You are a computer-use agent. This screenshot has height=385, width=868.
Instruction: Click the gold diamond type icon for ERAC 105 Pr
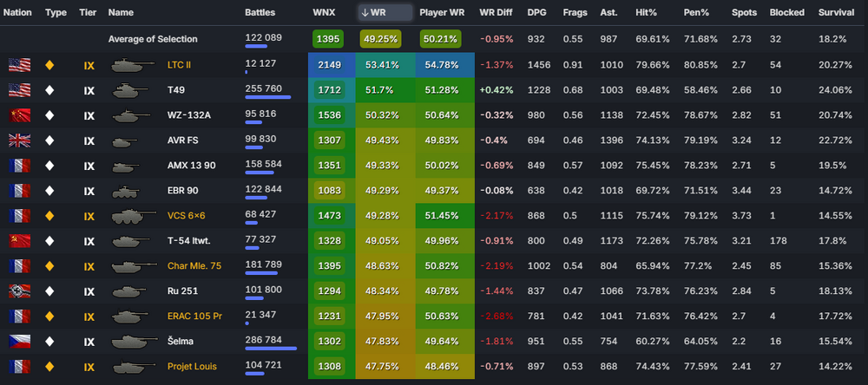point(49,316)
